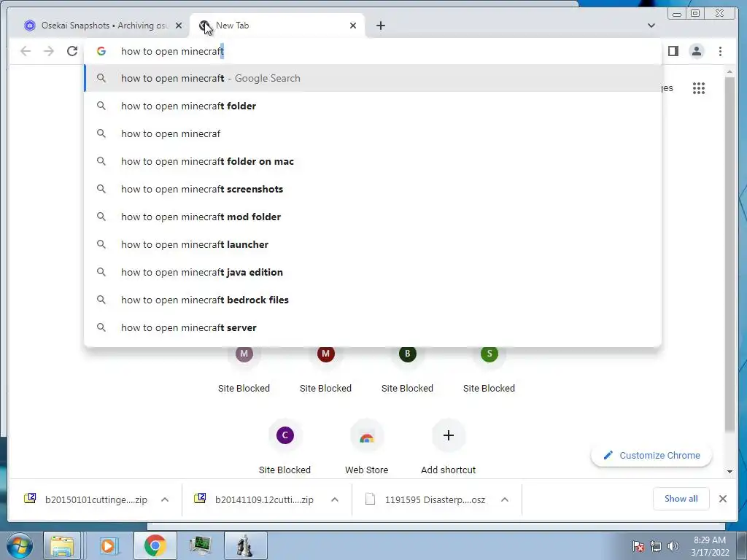747x560 pixels.
Task: Open the monitor app on taskbar
Action: click(201, 545)
